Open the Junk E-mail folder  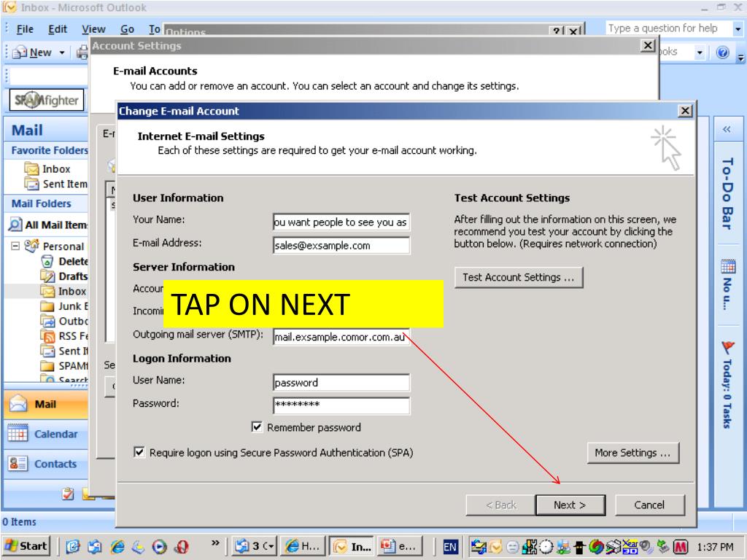(64, 306)
